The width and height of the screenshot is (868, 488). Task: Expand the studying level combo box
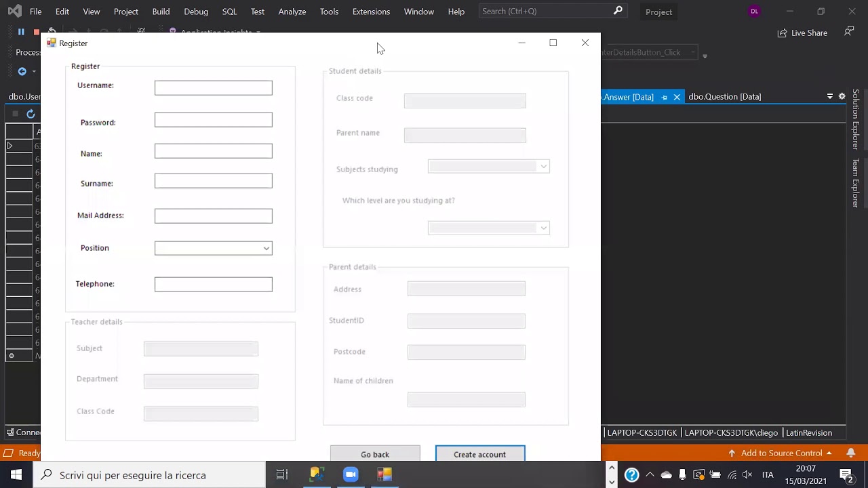[x=543, y=228]
